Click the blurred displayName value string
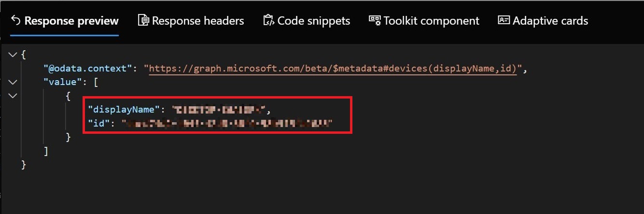Image resolution: width=644 pixels, height=214 pixels. tap(219, 110)
